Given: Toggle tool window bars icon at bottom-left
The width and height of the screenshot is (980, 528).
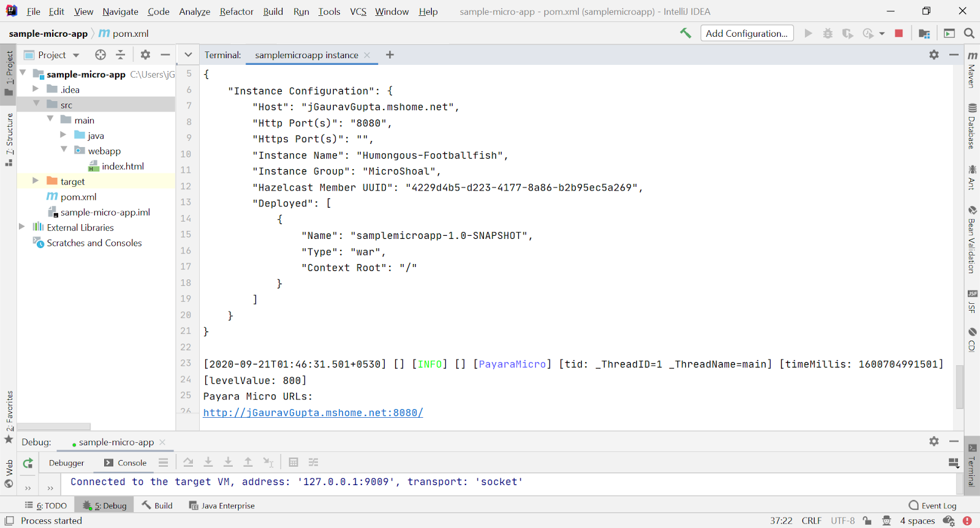Looking at the screenshot, I should tap(9, 521).
